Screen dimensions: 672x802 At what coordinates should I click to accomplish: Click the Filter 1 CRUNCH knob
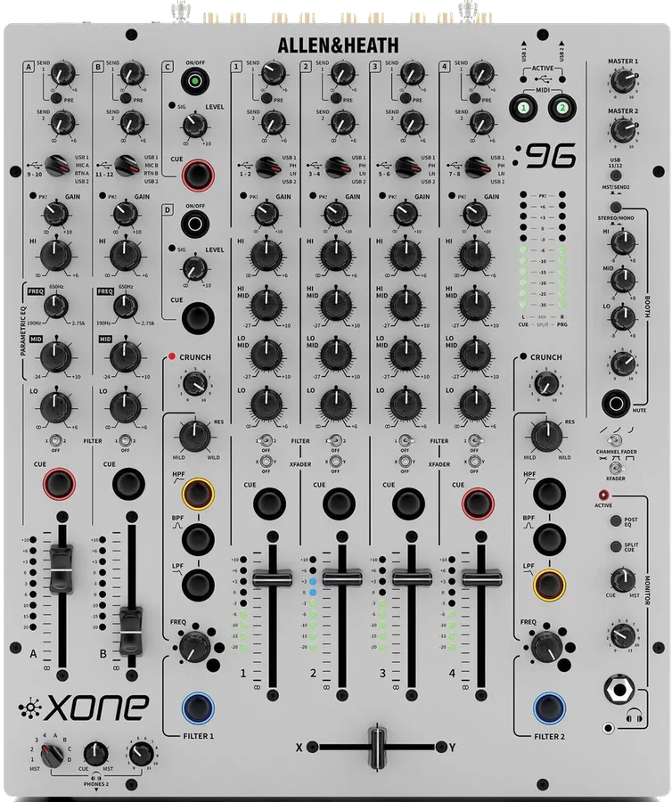click(x=194, y=382)
